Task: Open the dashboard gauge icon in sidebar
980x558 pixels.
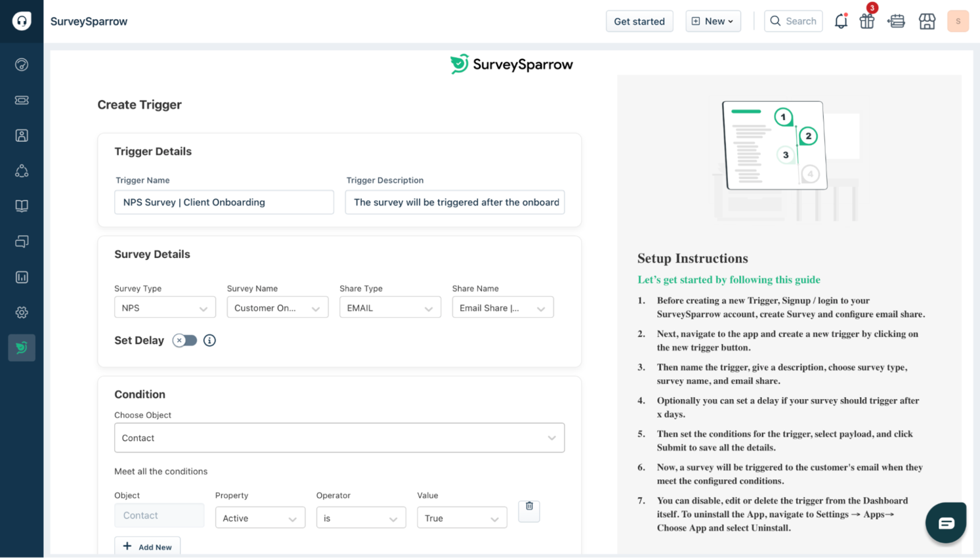Action: pyautogui.click(x=22, y=64)
